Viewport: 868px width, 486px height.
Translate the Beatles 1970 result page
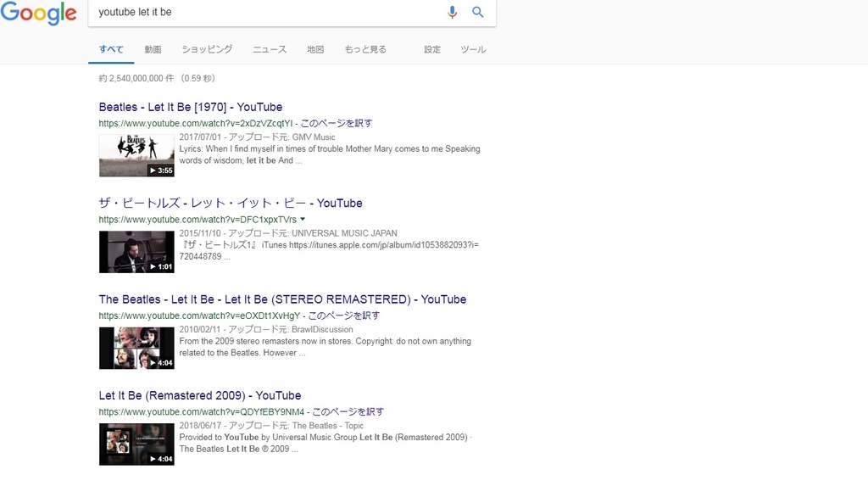point(337,123)
